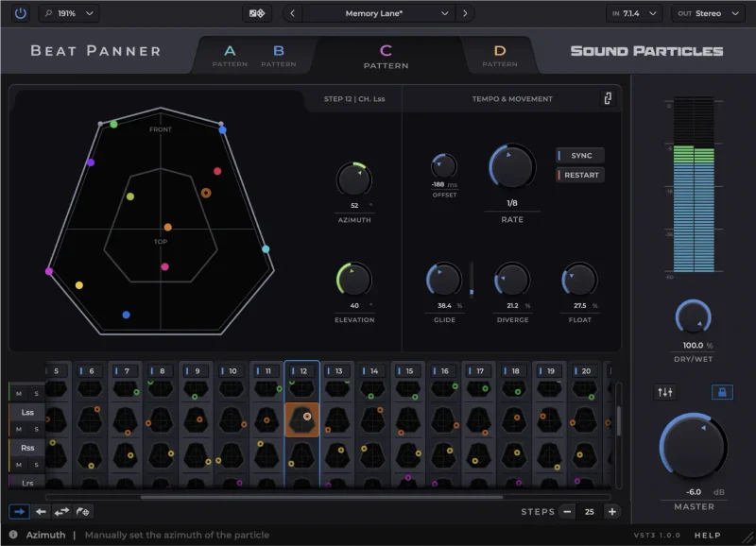The image size is (756, 546).
Task: Select step 16 header
Action: 442,371
